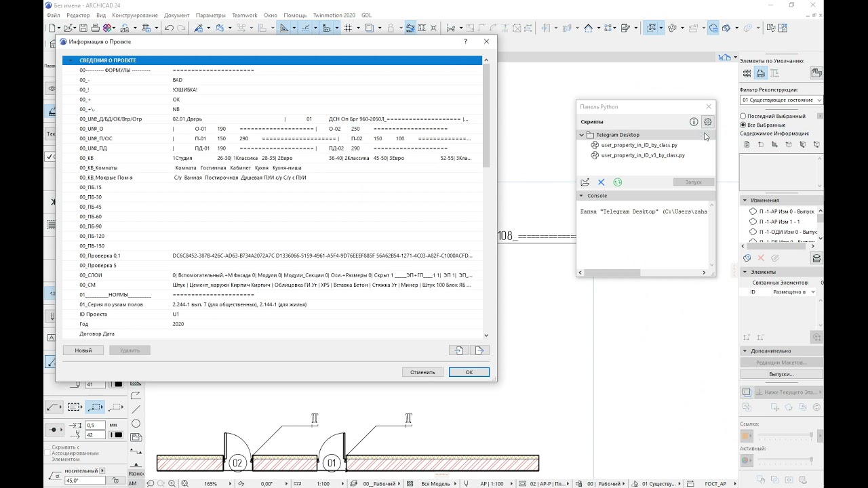
Task: Click the Trim scissors icon in toolbar
Action: pyautogui.click(x=451, y=28)
